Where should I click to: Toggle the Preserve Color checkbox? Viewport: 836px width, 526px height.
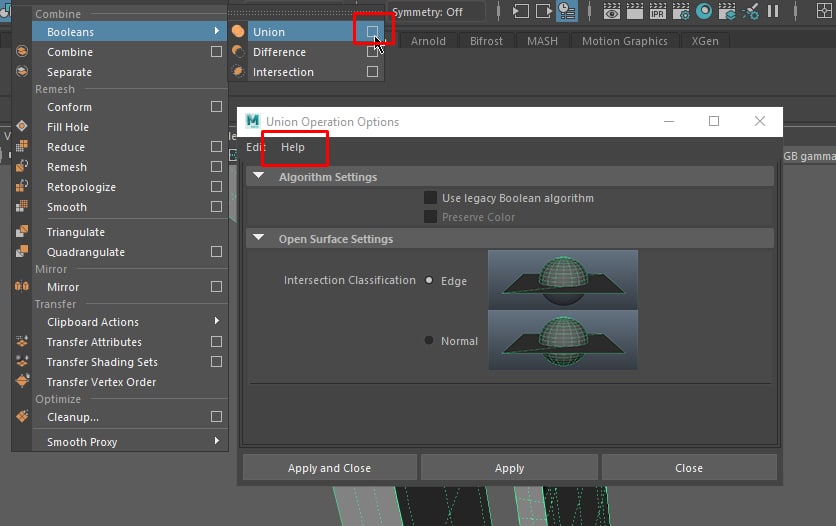[430, 216]
